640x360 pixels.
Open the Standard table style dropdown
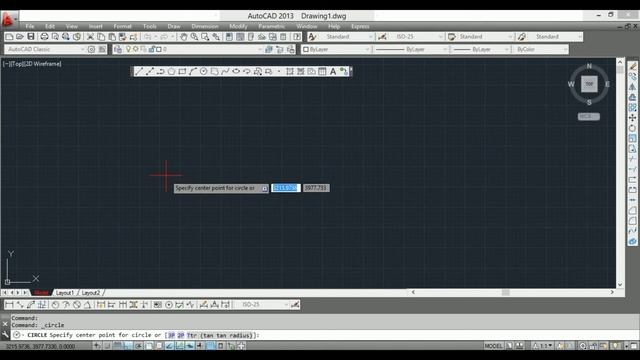point(485,37)
